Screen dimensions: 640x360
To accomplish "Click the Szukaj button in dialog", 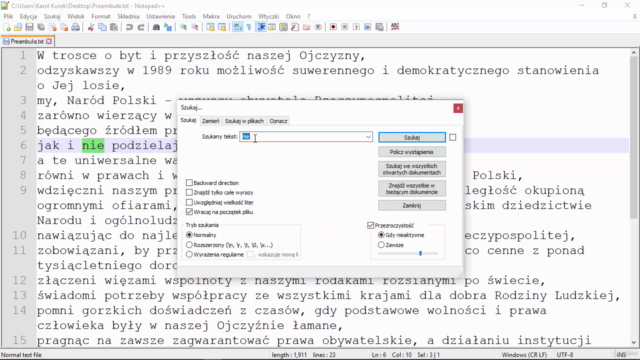I will [x=412, y=138].
